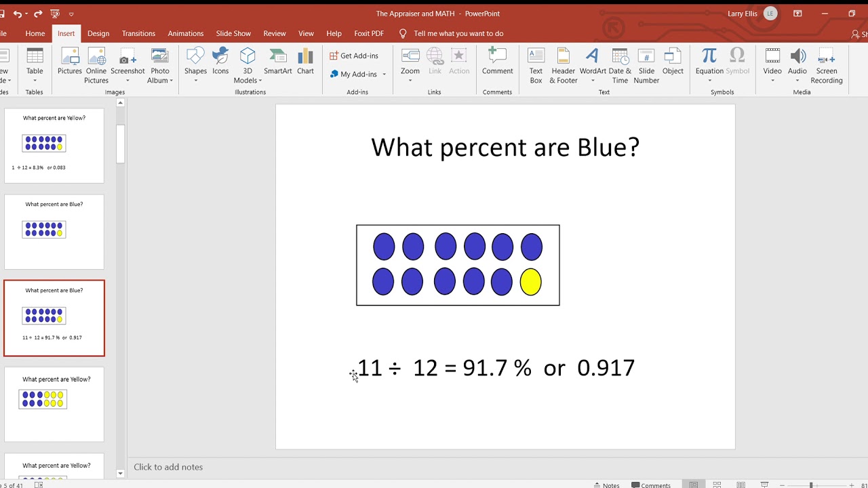The width and height of the screenshot is (868, 488).
Task: Switch to Slide Sorter view
Action: tap(717, 485)
